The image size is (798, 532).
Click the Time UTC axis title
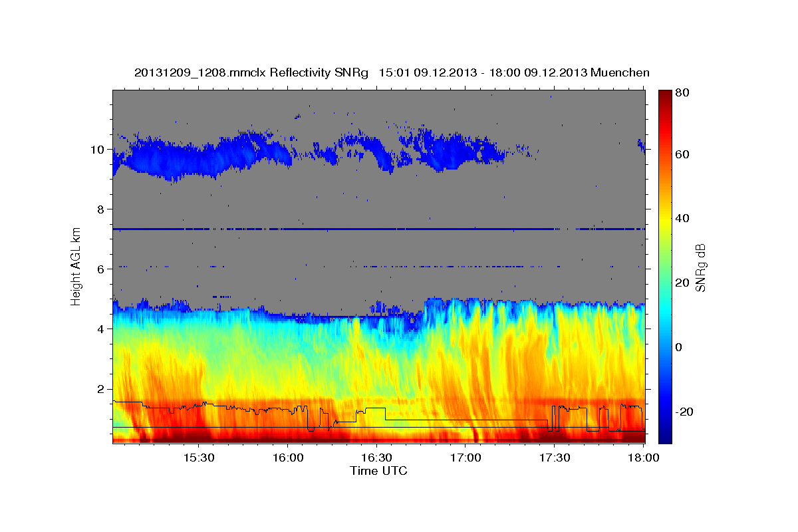[x=378, y=471]
